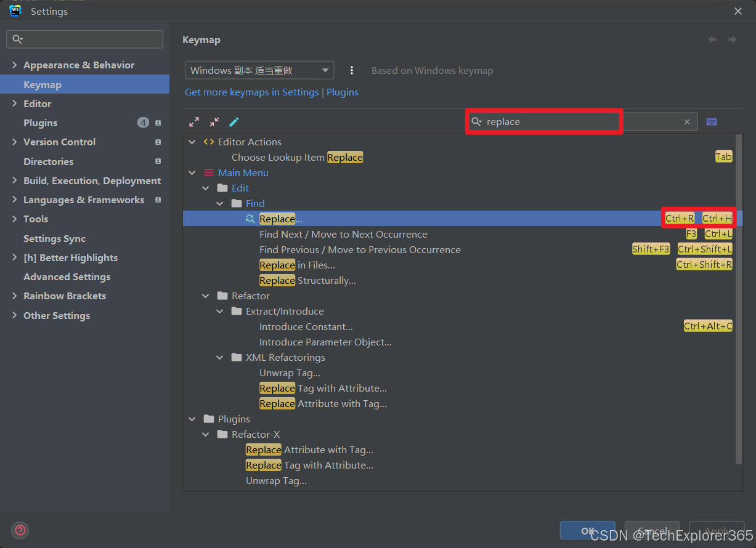Click the Collapse All icon in keymap toolbar

click(214, 122)
